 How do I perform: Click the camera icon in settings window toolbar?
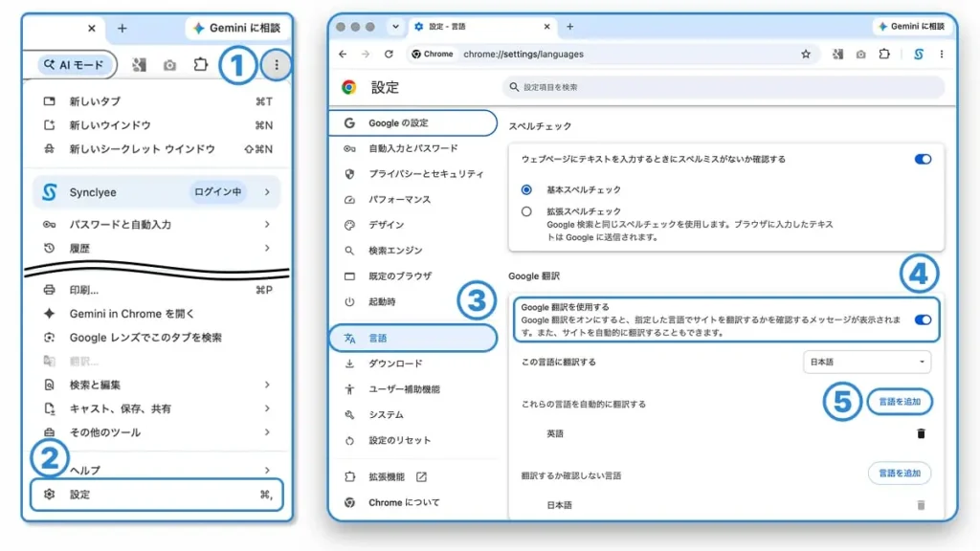(x=860, y=55)
